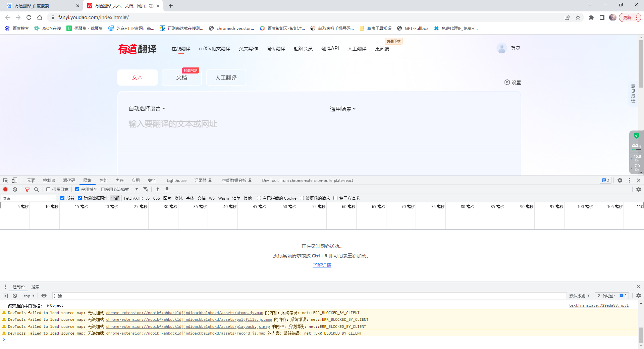Click the 了解详情 learn more link
The width and height of the screenshot is (644, 349).
[322, 265]
